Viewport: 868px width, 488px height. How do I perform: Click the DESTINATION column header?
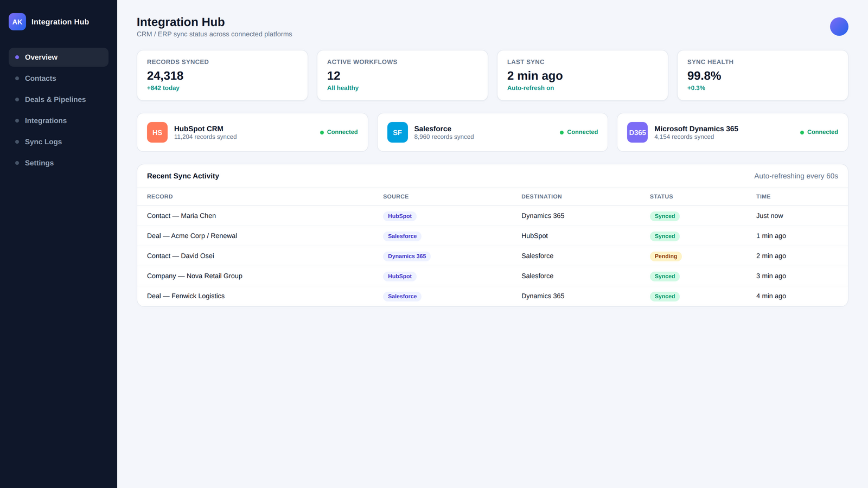coord(541,197)
